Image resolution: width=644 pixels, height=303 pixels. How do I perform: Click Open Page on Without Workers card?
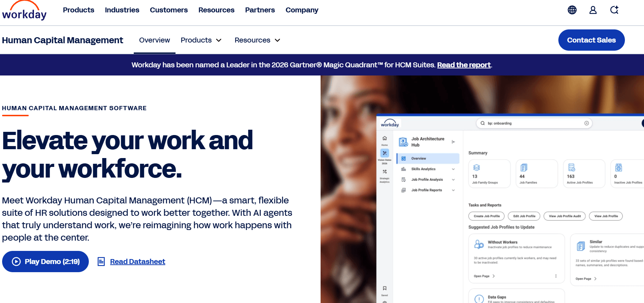484,276
